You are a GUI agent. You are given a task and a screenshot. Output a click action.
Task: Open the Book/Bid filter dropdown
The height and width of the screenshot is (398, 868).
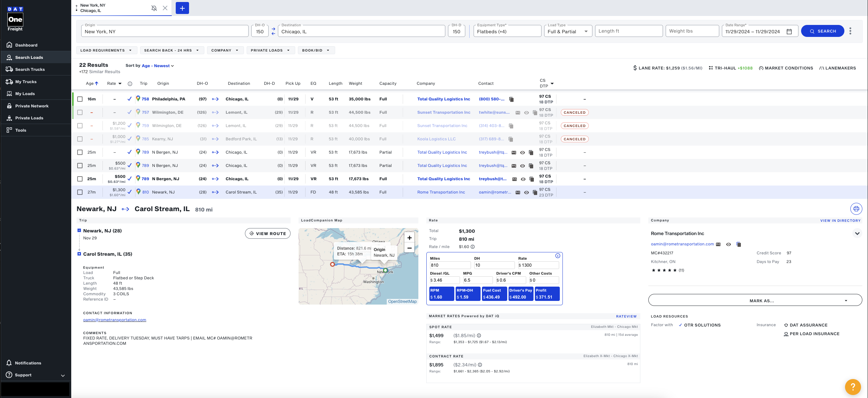click(x=316, y=50)
